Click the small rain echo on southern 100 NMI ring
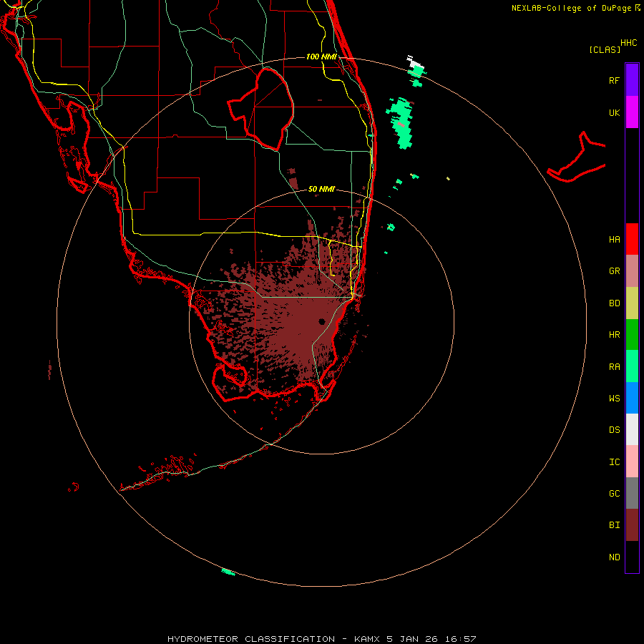Screen dimensions: 644x644 pyautogui.click(x=228, y=572)
